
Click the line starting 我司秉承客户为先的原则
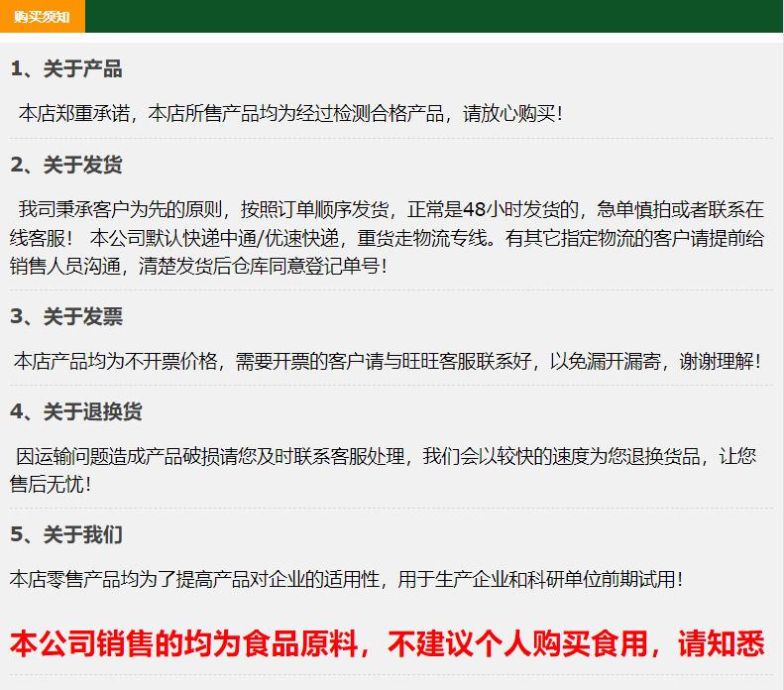391,209
